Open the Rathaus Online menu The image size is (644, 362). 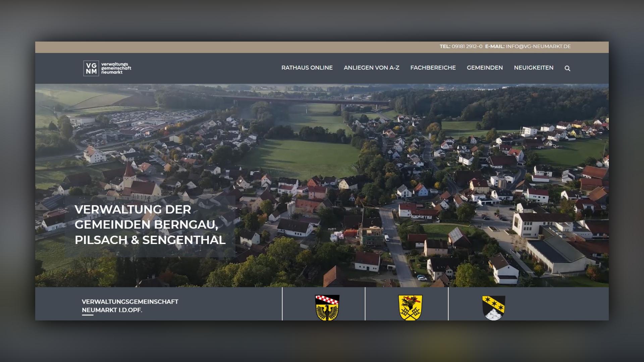[x=307, y=68]
